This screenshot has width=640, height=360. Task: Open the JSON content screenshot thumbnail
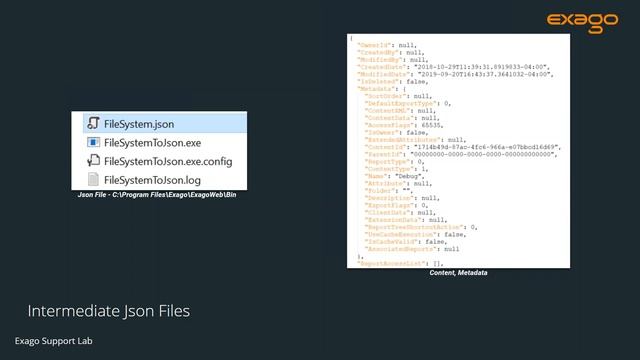tap(458, 151)
